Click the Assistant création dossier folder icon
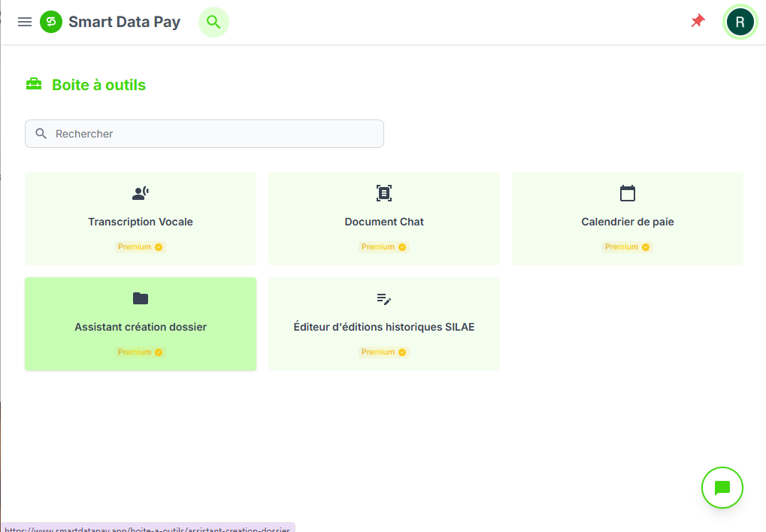The image size is (766, 532). 141,298
